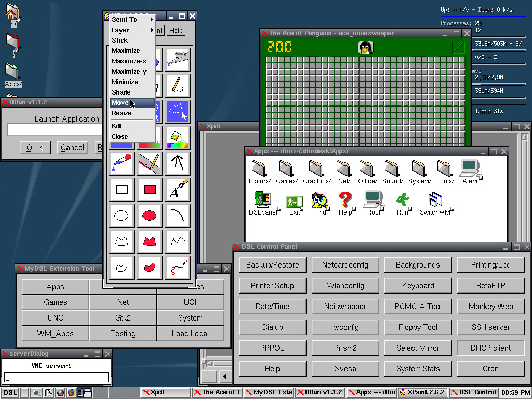Screen dimensions: 532x399
Task: Open System Stats in control panel
Action: [x=418, y=369]
